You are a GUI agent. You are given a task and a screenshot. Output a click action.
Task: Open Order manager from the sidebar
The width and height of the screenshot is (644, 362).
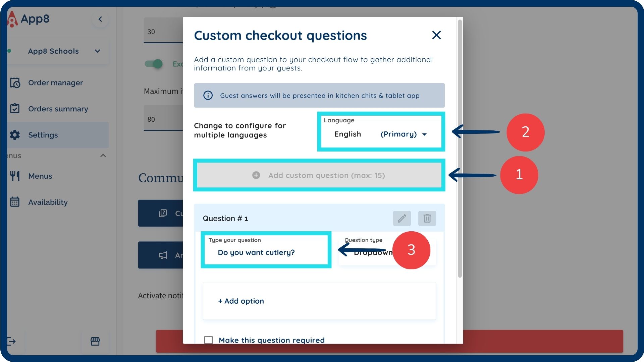(x=55, y=83)
